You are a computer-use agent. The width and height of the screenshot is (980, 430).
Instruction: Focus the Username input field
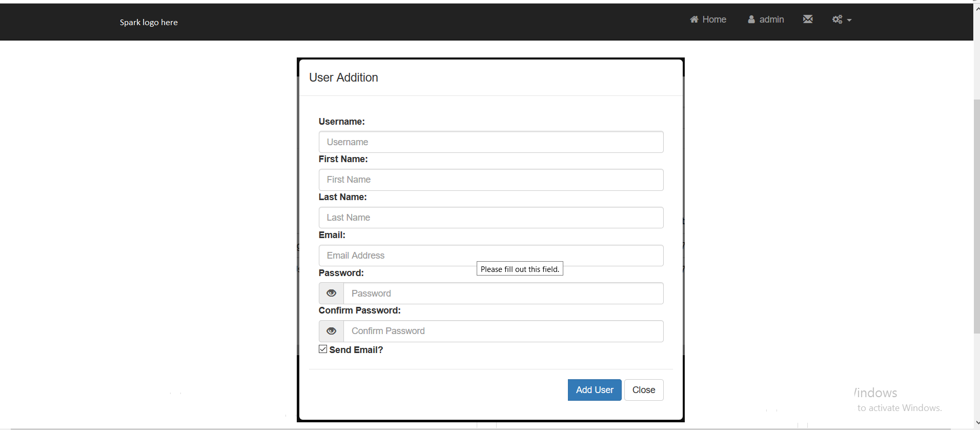(491, 142)
